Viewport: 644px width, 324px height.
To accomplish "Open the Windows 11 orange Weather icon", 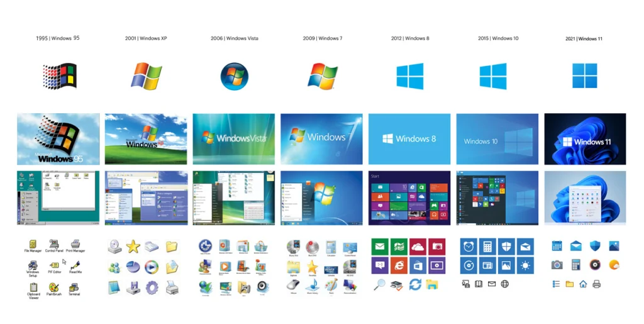I will [614, 265].
